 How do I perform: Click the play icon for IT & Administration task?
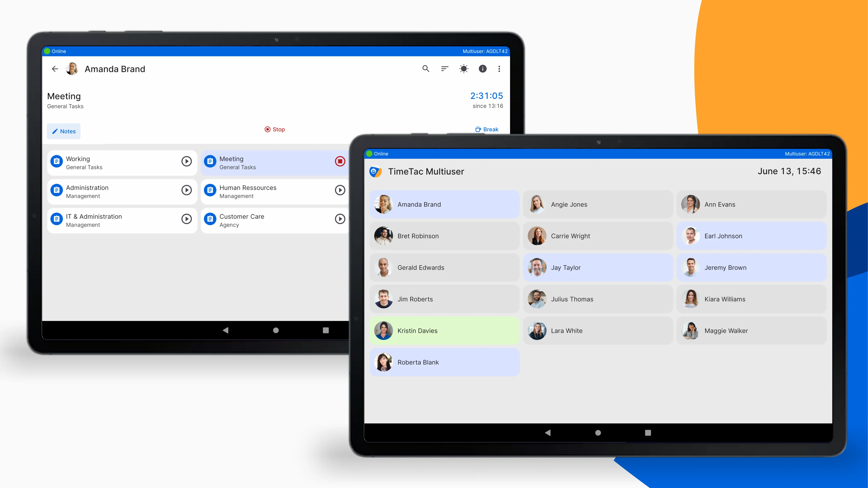pos(186,219)
